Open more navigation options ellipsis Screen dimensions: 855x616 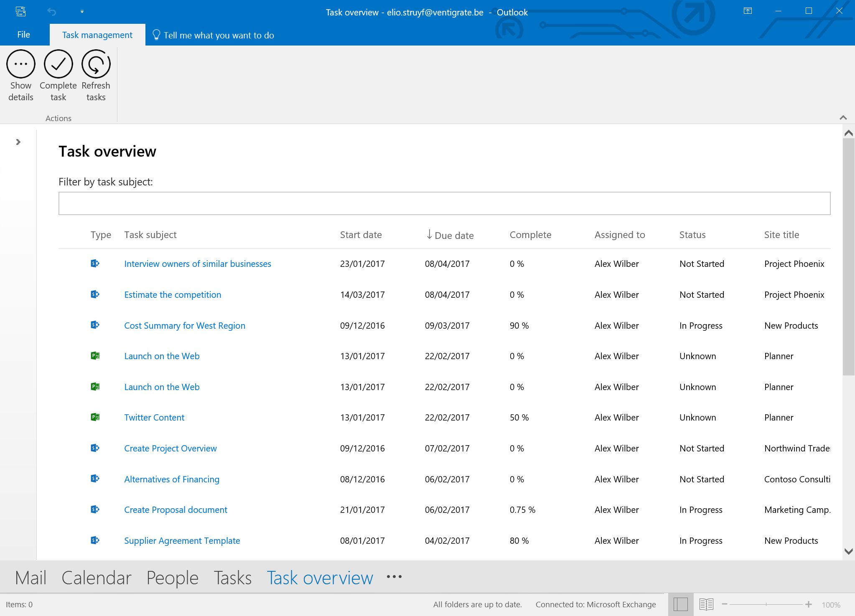pyautogui.click(x=394, y=577)
